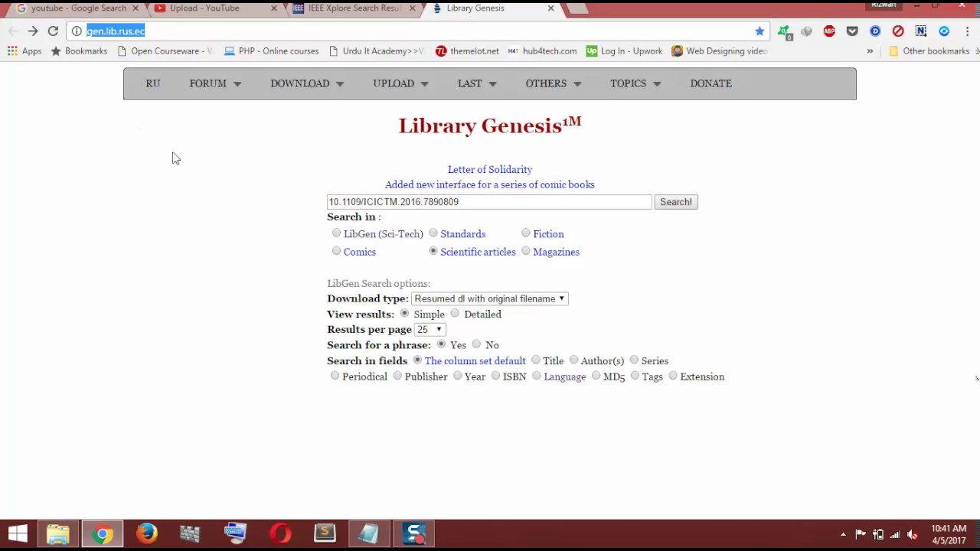Open the Scientific articles link
The width and height of the screenshot is (980, 551).
click(x=478, y=252)
